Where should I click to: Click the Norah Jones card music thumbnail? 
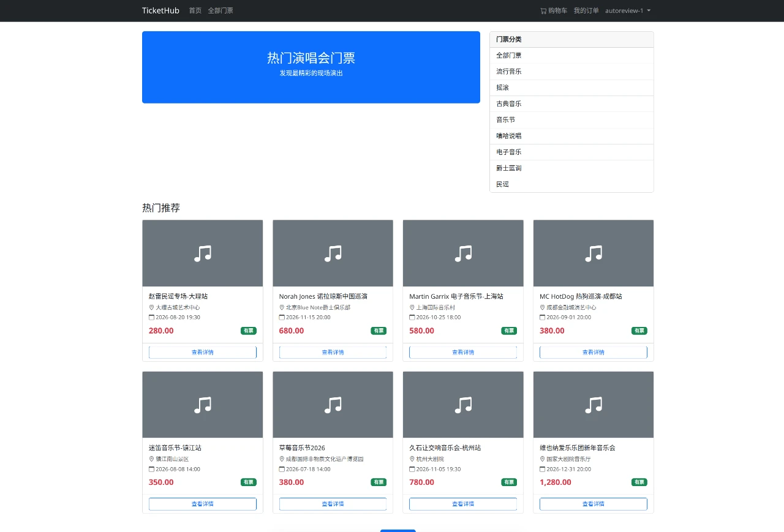(333, 253)
